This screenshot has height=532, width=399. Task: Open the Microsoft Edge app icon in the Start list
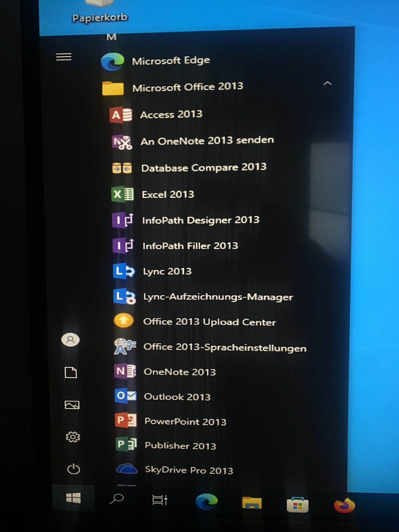pyautogui.click(x=112, y=62)
